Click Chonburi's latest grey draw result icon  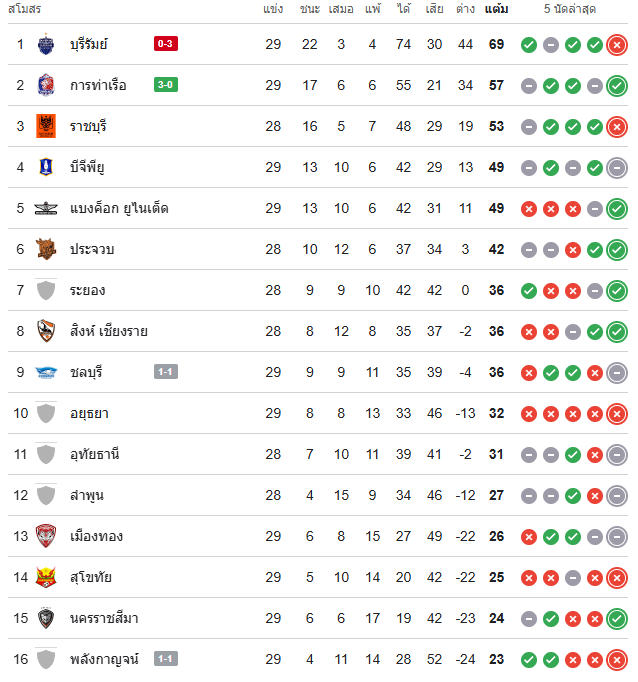tap(617, 373)
